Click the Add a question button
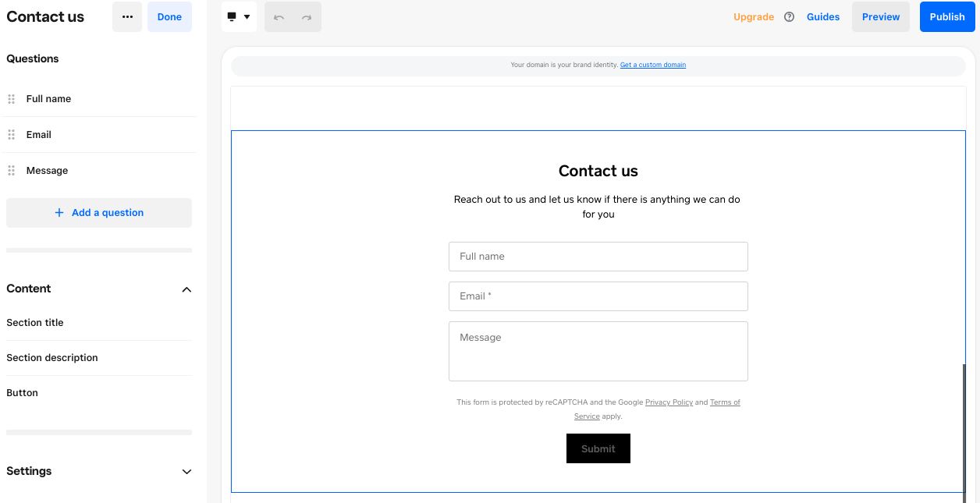The width and height of the screenshot is (980, 503). tap(99, 213)
